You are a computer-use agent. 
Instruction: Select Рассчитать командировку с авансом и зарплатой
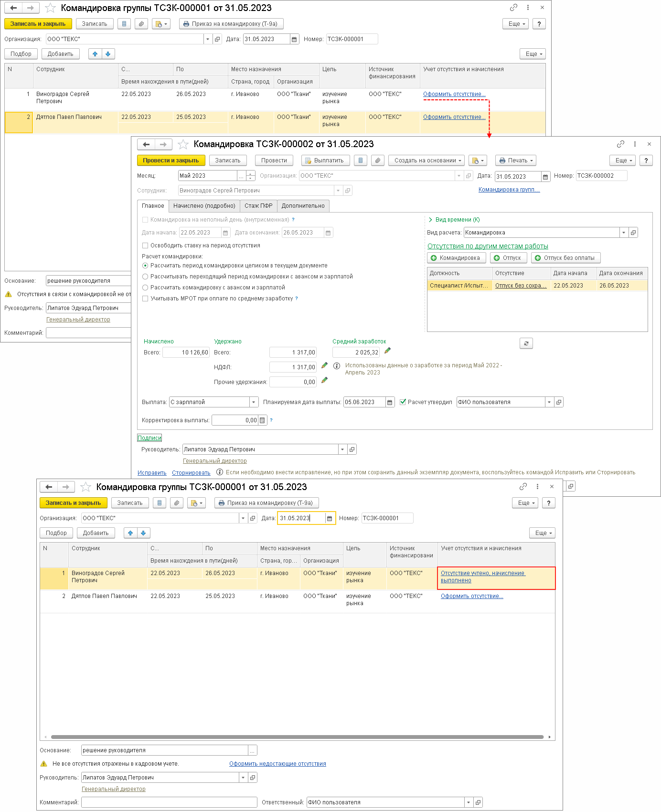[x=145, y=288]
